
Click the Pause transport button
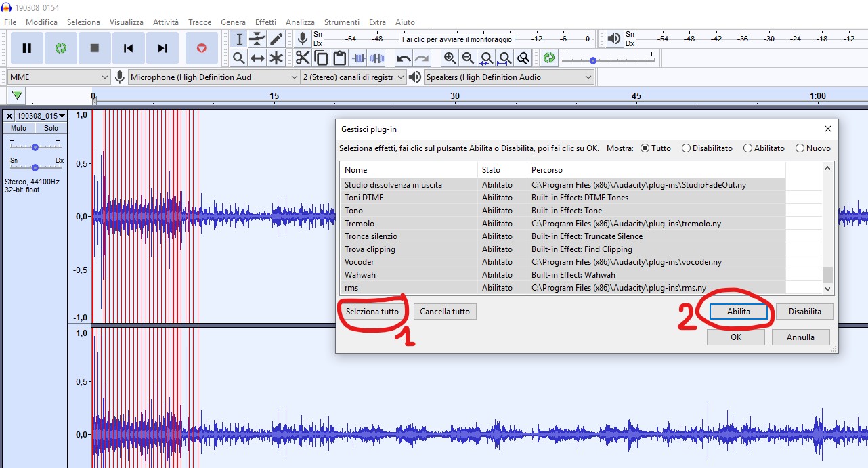pos(27,48)
